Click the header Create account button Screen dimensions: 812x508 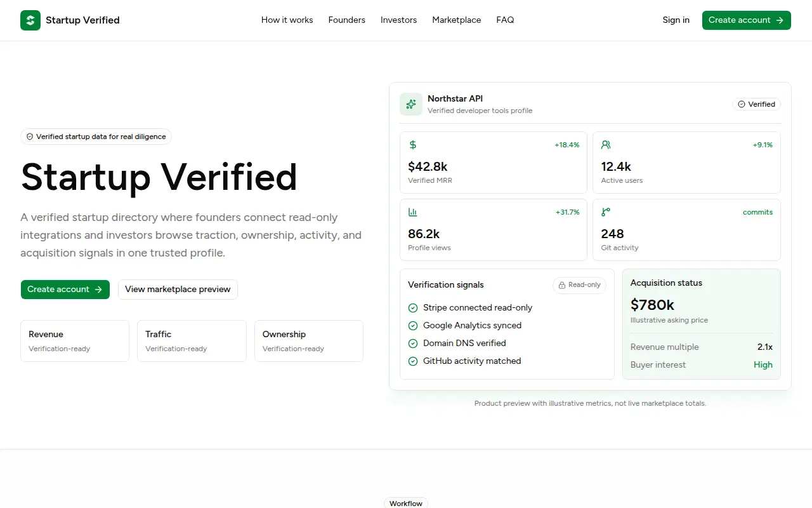pyautogui.click(x=746, y=20)
